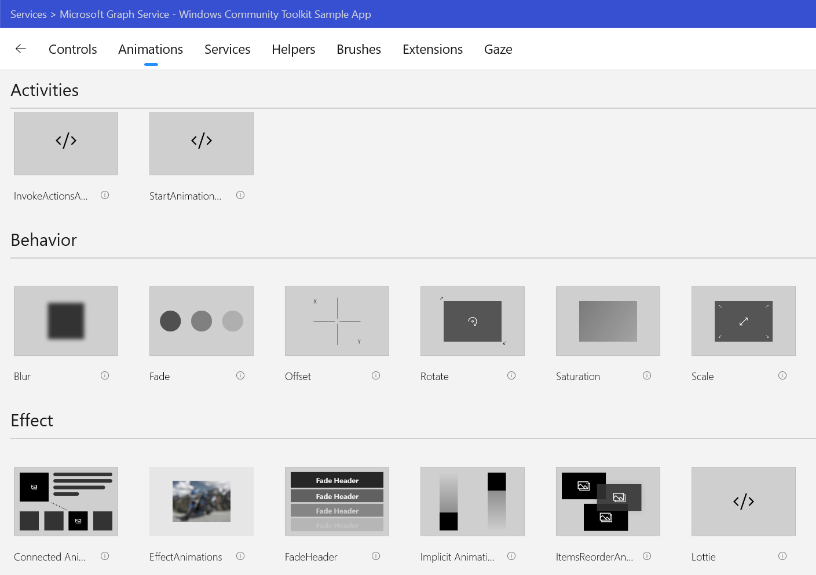
Task: Go to the Brushes tab
Action: 359,49
